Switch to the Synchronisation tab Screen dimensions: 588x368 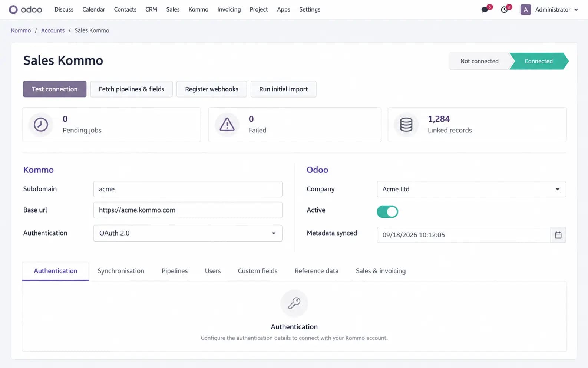[121, 271]
